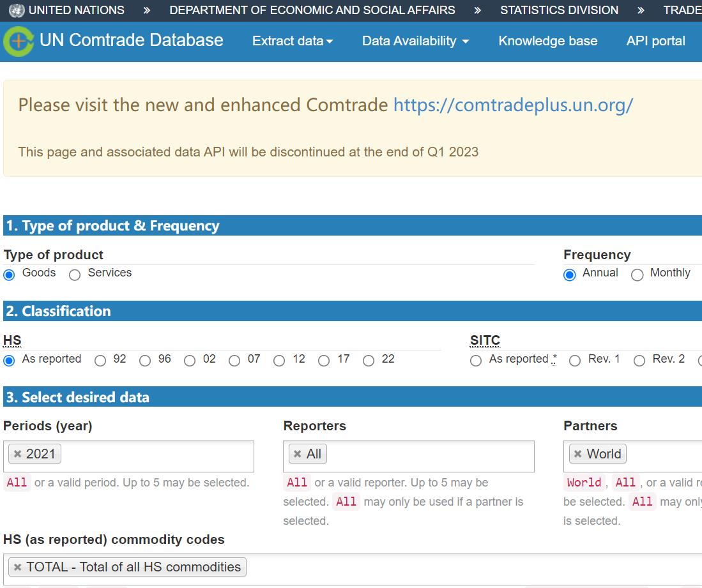The width and height of the screenshot is (702, 588).
Task: Remove the All reporters tag
Action: tap(297, 454)
